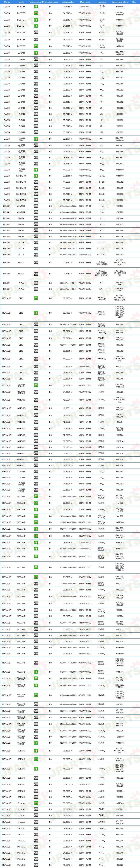Select the 1.6 16V Hi-Flex body cell
The height and width of the screenshot is (868, 140).
pos(102,46)
